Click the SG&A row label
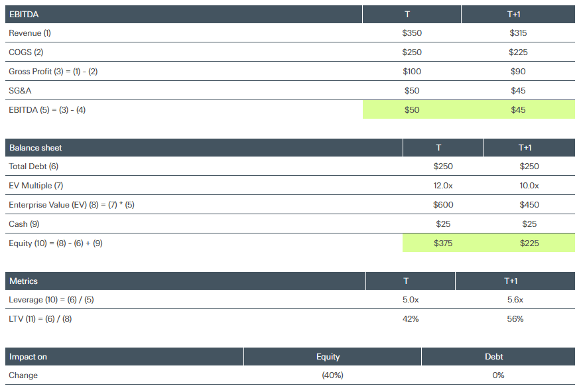The width and height of the screenshot is (579, 392). 20,91
